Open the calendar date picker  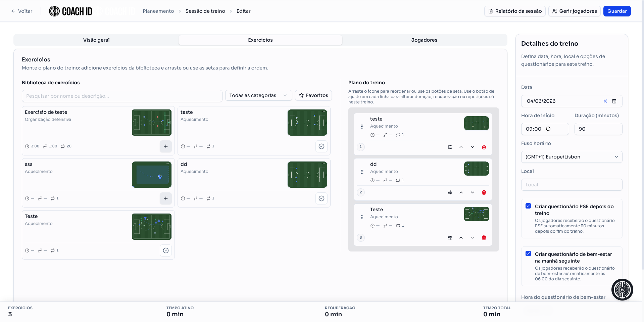(614, 101)
